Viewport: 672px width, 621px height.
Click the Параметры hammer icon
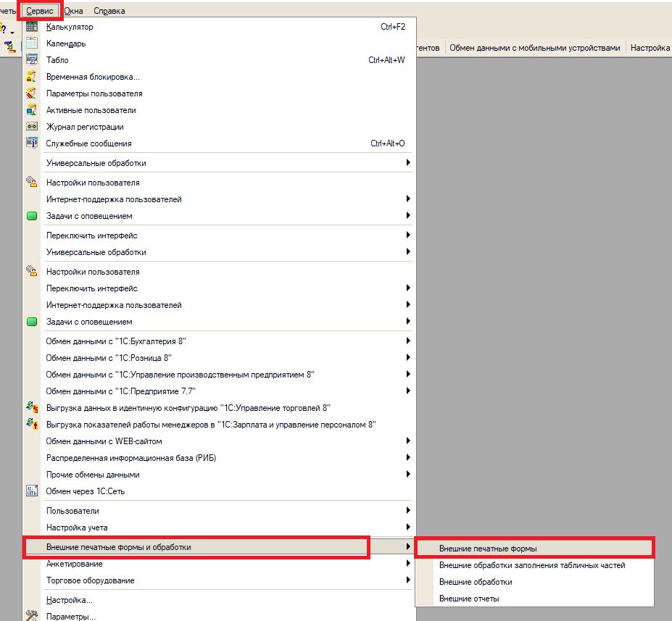click(x=32, y=616)
